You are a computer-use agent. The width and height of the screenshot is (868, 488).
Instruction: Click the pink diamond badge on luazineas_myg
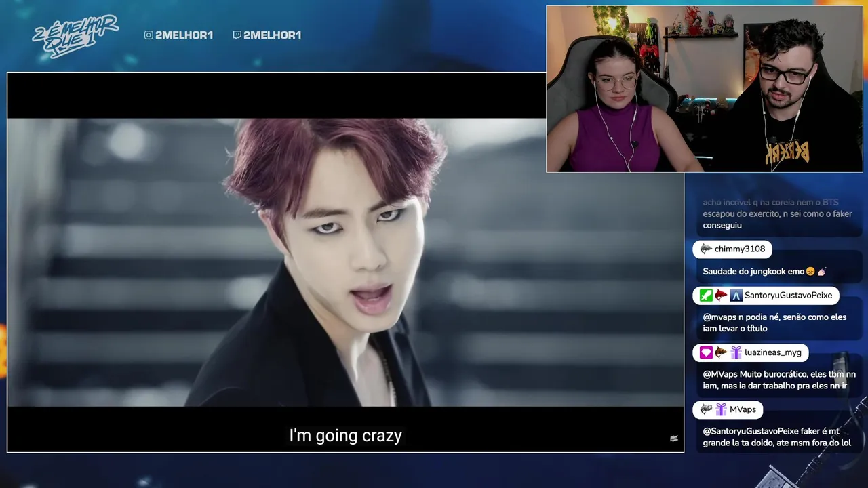706,352
